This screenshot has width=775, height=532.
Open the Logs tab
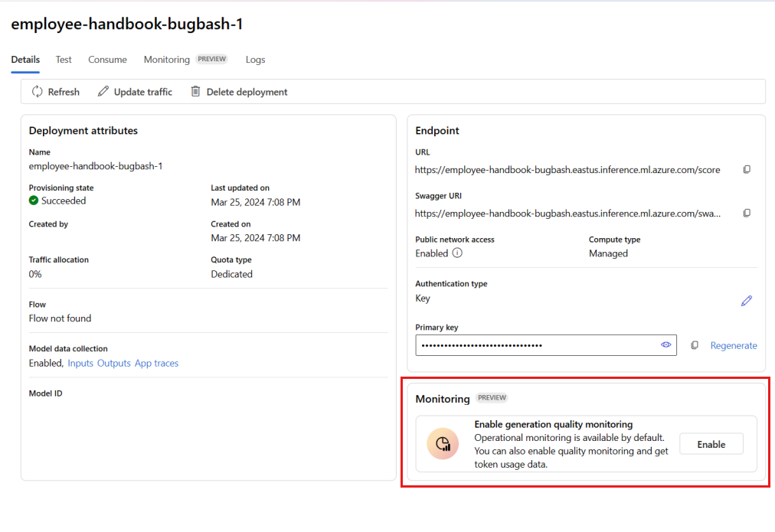point(255,59)
